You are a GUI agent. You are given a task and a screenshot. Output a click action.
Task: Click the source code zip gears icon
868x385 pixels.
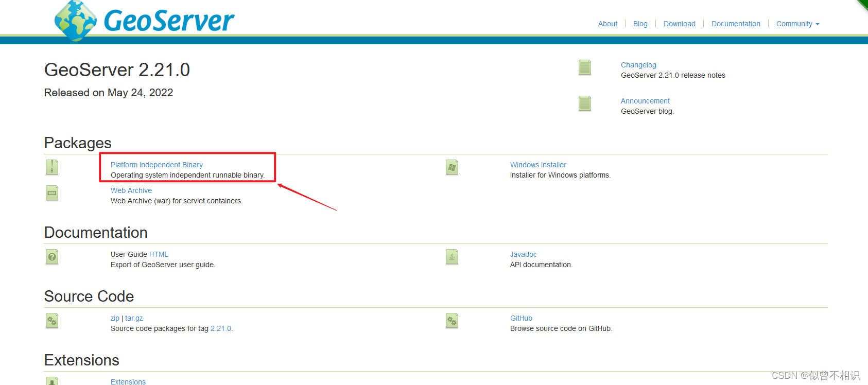pos(52,321)
